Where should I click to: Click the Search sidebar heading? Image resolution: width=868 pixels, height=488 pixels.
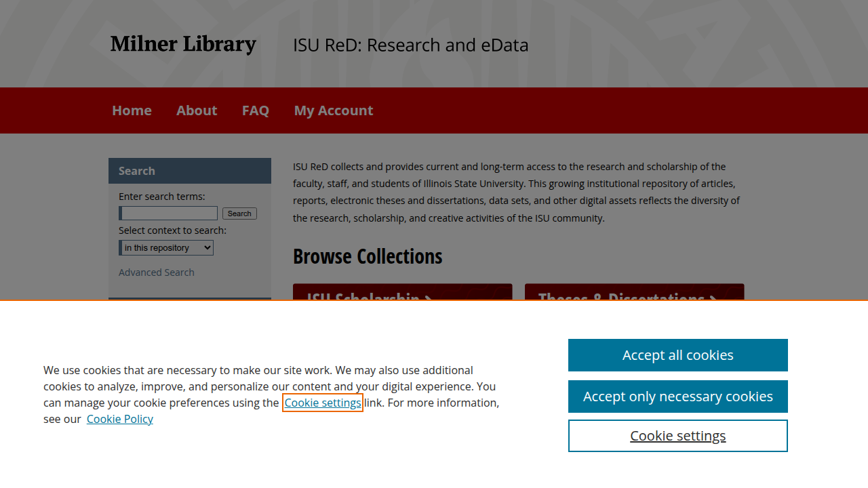click(x=190, y=171)
